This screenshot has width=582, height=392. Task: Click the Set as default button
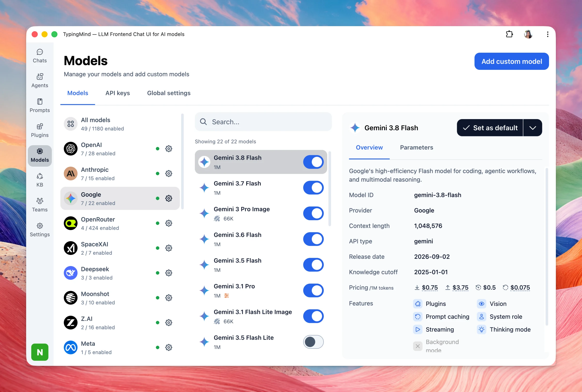pyautogui.click(x=490, y=128)
